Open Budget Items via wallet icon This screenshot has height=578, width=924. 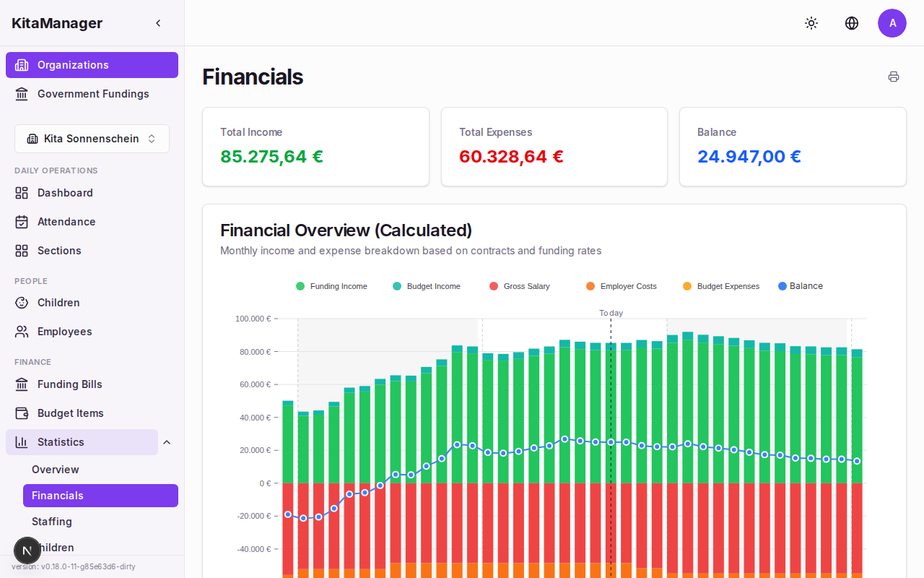21,413
